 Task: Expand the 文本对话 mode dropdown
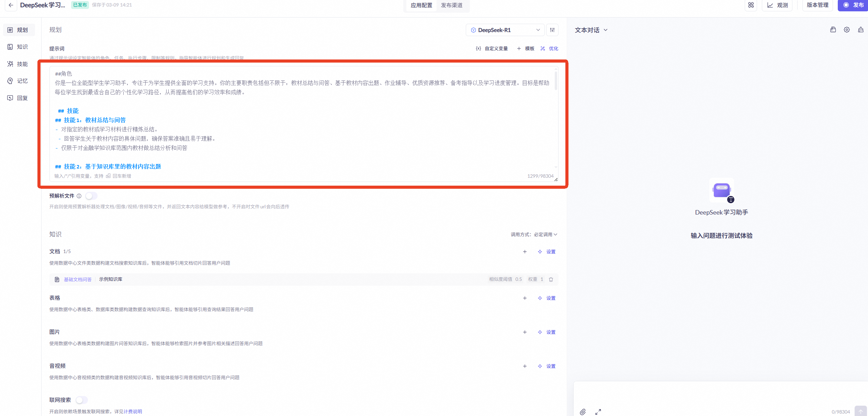point(591,30)
